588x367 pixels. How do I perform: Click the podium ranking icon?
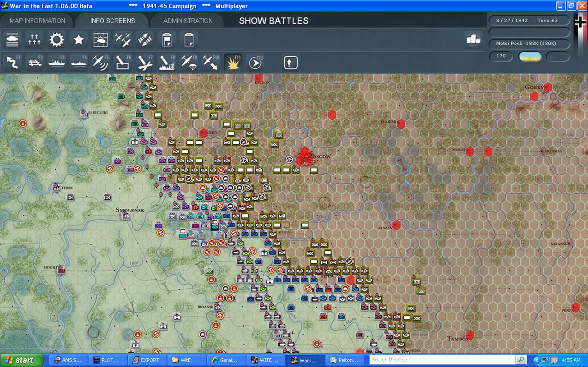point(474,40)
